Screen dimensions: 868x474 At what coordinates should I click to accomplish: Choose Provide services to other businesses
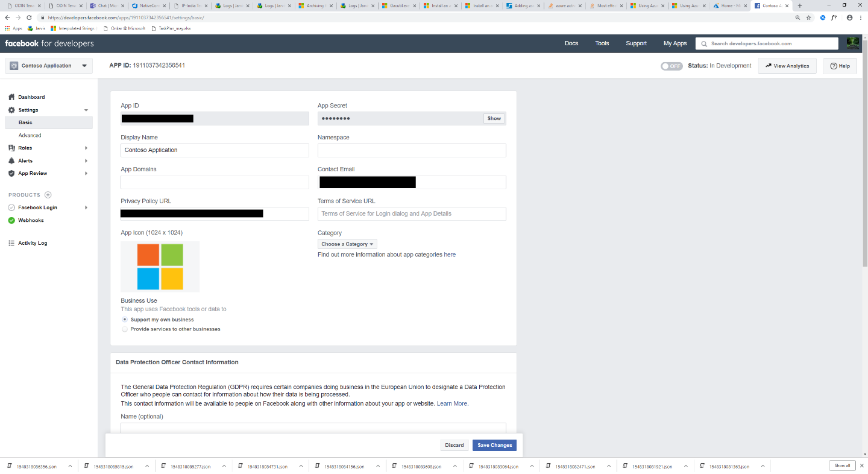125,329
